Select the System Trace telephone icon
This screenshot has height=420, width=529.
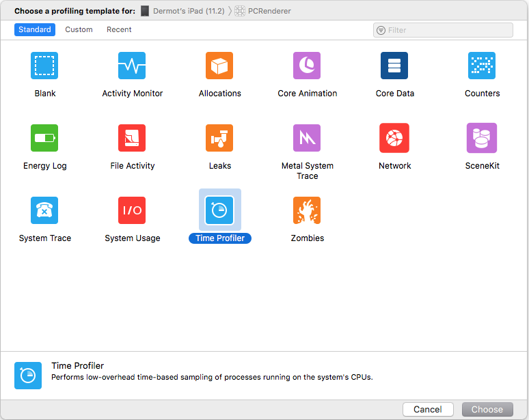click(44, 210)
